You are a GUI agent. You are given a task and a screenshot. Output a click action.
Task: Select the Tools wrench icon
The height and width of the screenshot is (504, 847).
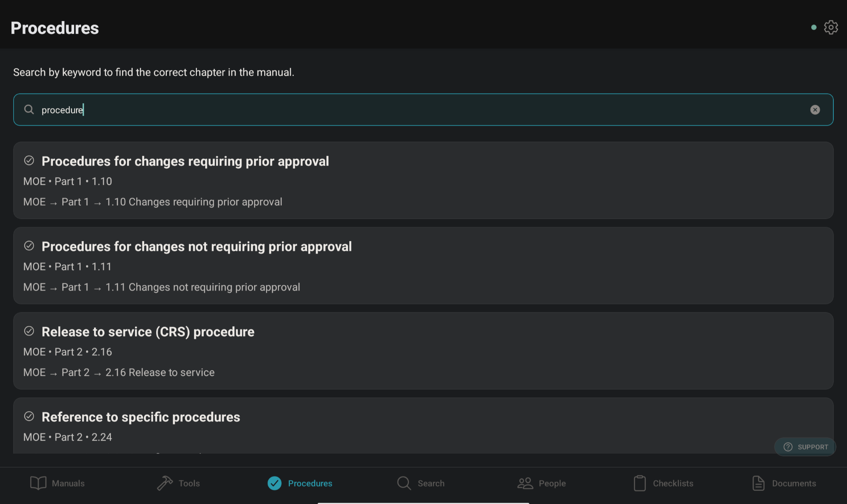click(x=165, y=483)
